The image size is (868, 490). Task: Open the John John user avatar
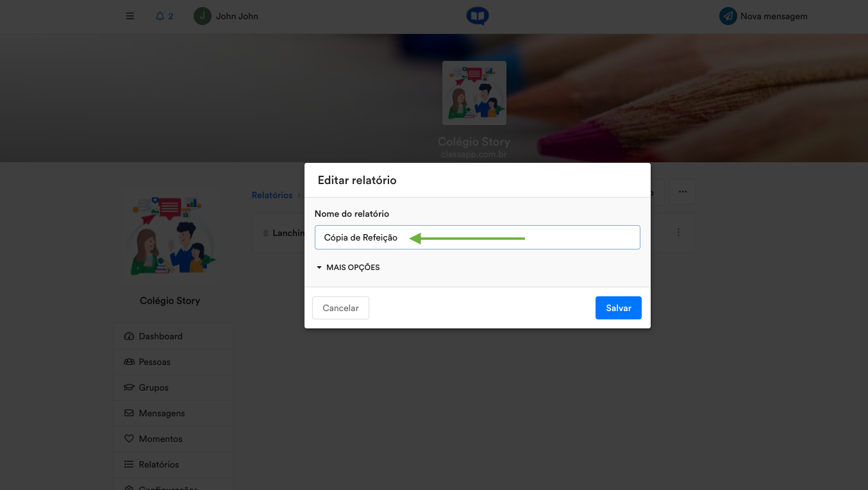(203, 16)
